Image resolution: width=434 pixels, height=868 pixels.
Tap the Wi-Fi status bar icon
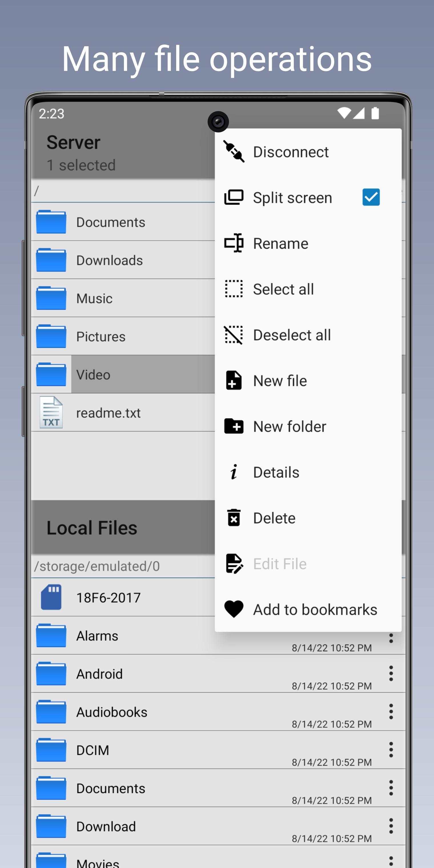344,113
